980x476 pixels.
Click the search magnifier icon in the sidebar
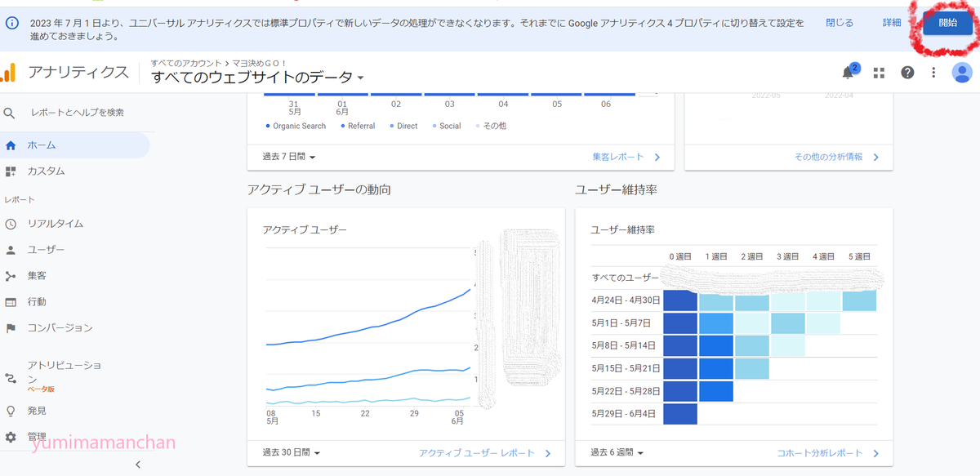10,113
